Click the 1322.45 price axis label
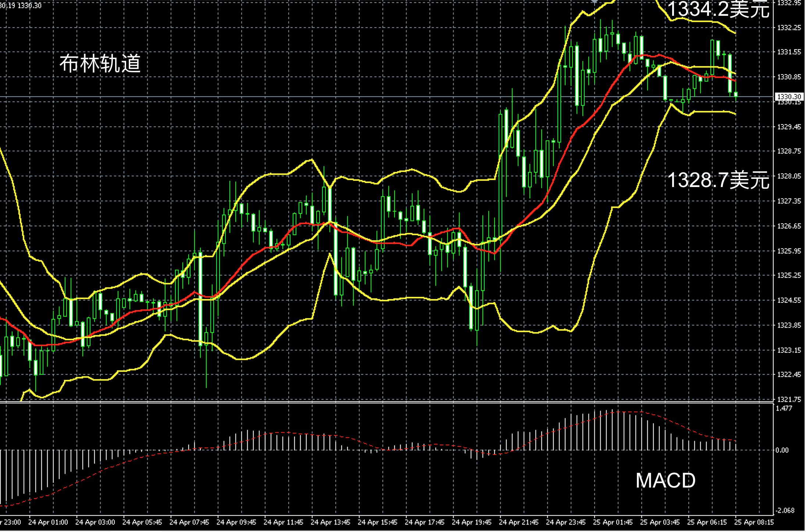 coord(789,375)
